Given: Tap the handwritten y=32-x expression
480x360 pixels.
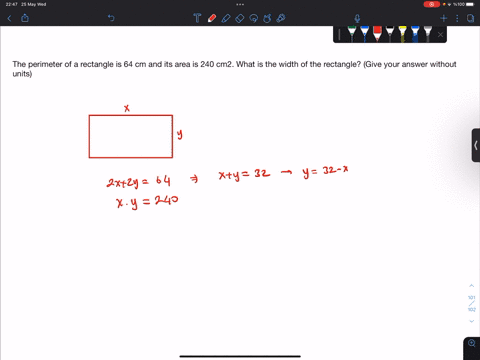Looking at the screenshot, I should (325, 172).
